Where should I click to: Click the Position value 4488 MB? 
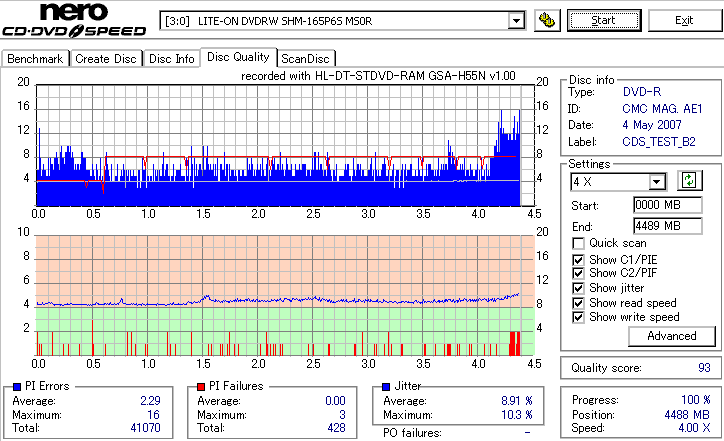pos(688,415)
